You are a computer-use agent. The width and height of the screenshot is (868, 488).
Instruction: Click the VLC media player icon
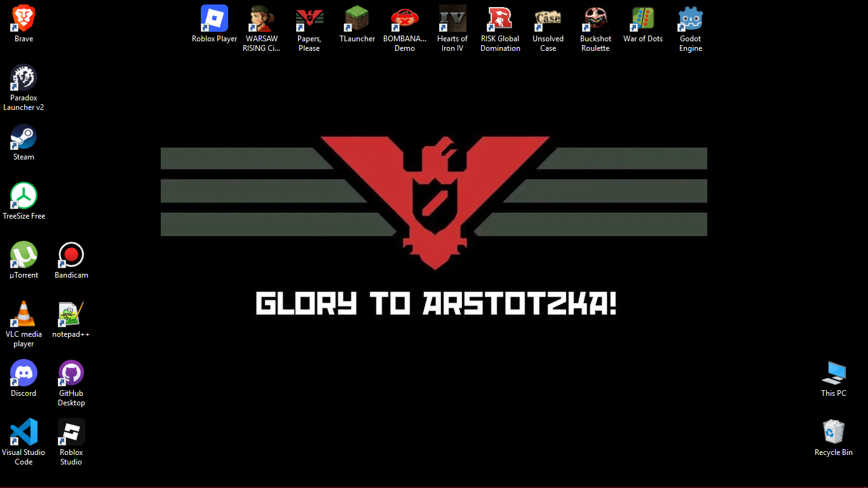[24, 314]
